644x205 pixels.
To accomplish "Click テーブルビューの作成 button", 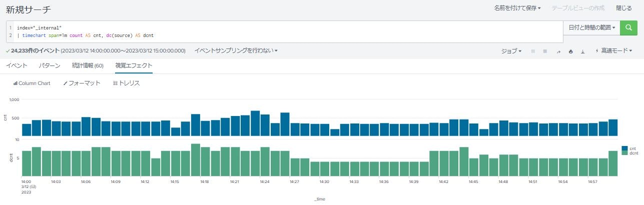I will 578,8.
